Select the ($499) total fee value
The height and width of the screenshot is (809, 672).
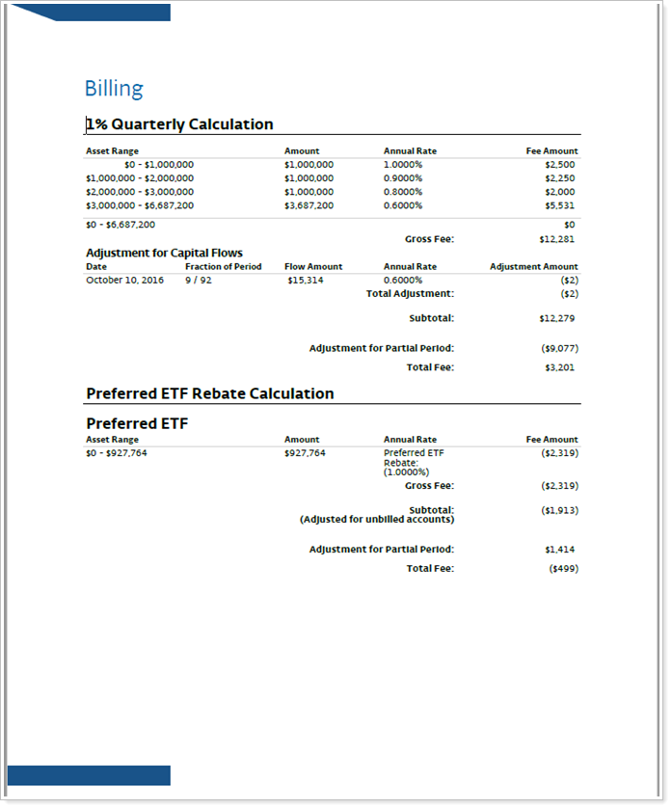coord(563,569)
